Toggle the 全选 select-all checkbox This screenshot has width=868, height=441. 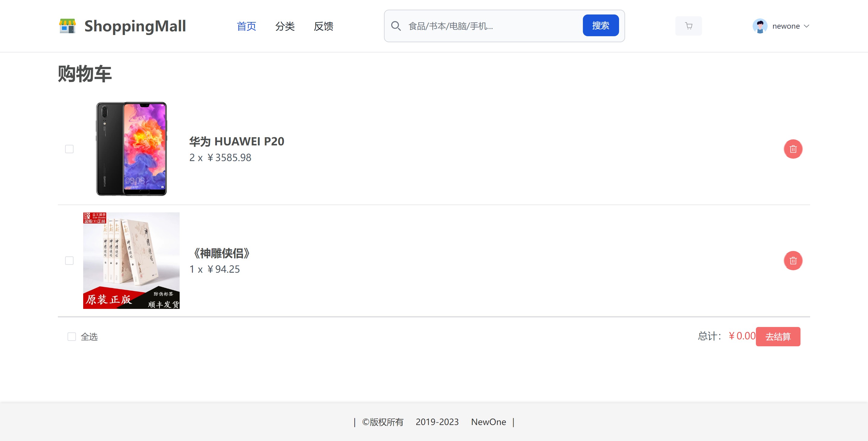(72, 337)
